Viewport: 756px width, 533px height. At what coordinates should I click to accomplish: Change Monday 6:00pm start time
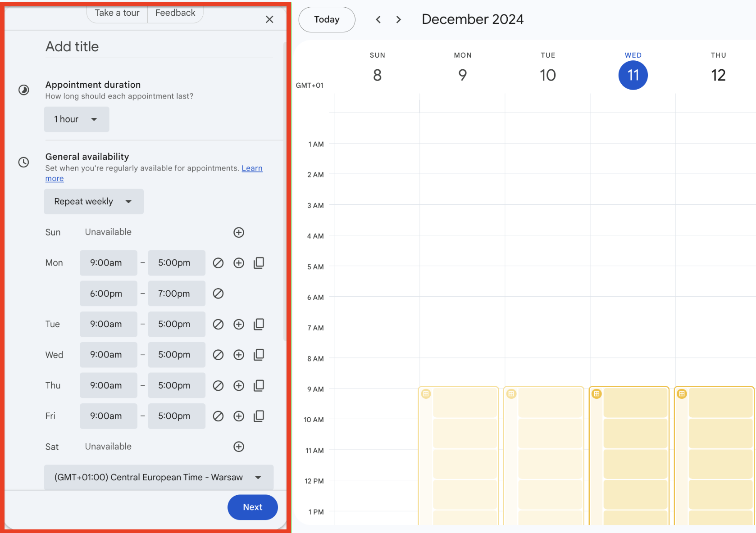pyautogui.click(x=109, y=294)
